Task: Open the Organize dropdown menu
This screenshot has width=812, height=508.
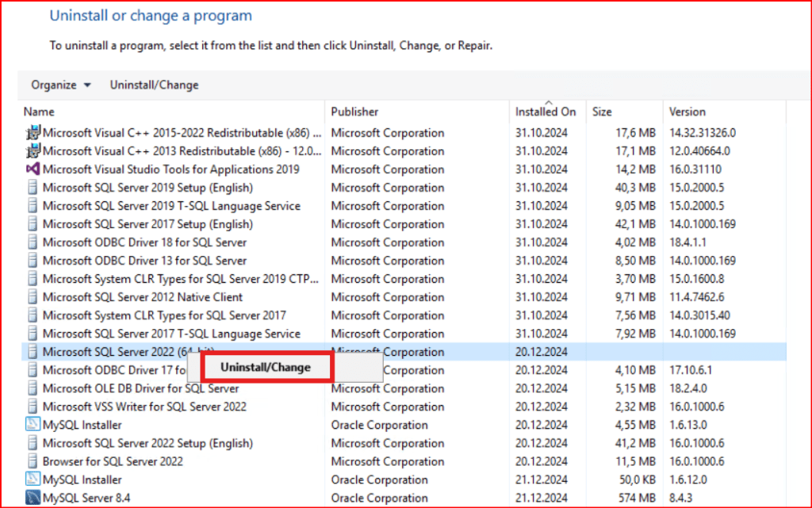Action: point(61,85)
